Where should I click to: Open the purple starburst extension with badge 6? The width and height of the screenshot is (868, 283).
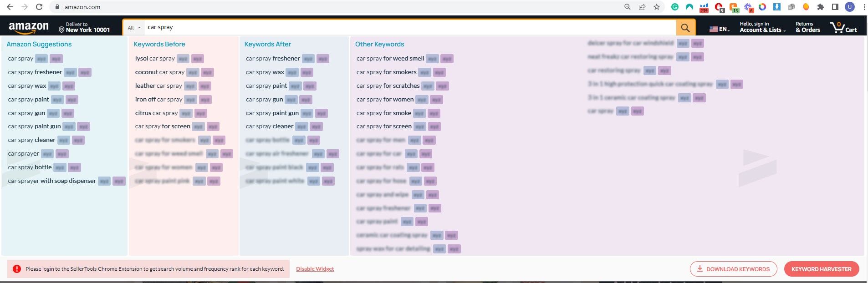[x=748, y=7]
